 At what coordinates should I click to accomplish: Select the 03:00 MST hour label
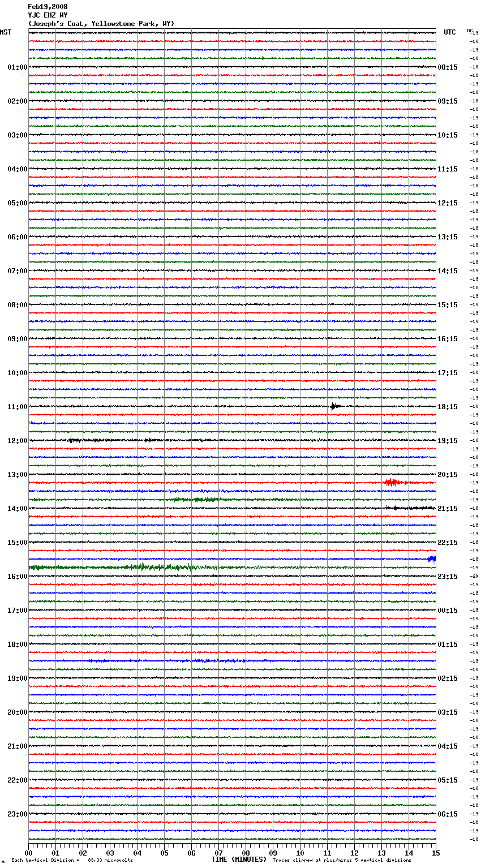(x=18, y=135)
